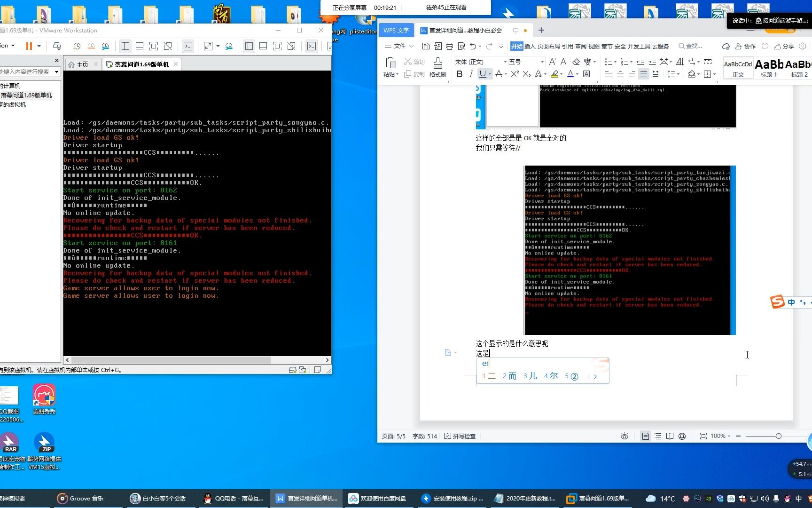This screenshot has height=508, width=812.
Task: Apply subscript X₂ formatting
Action: tap(527, 74)
